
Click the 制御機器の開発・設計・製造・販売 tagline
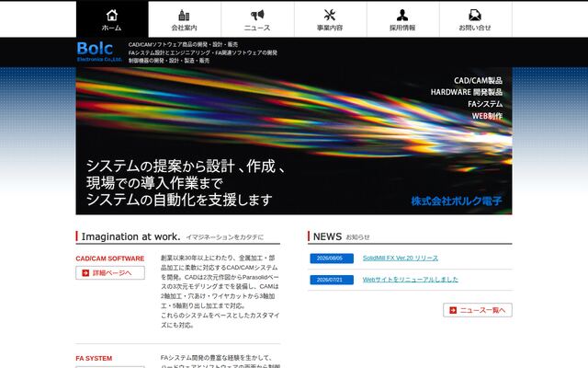click(x=169, y=61)
